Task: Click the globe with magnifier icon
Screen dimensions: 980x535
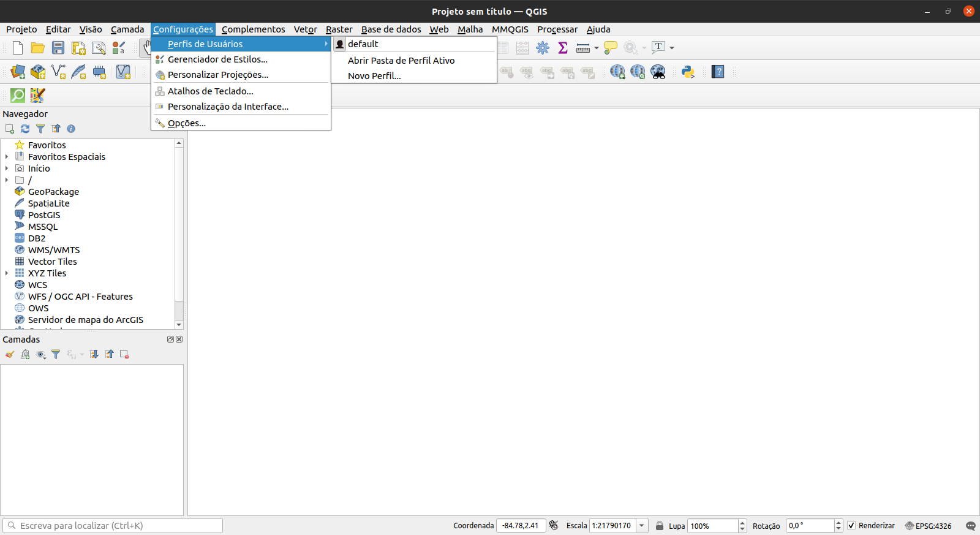Action: click(x=638, y=72)
